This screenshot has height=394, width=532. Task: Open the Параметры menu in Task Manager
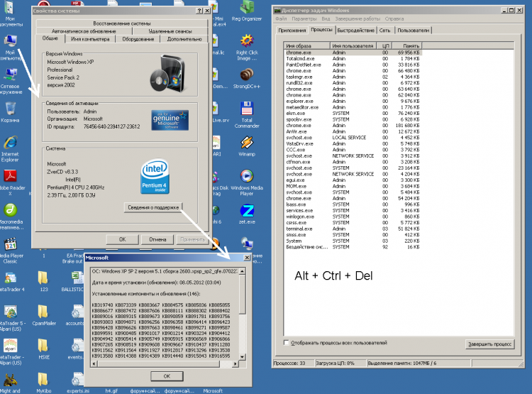[304, 19]
